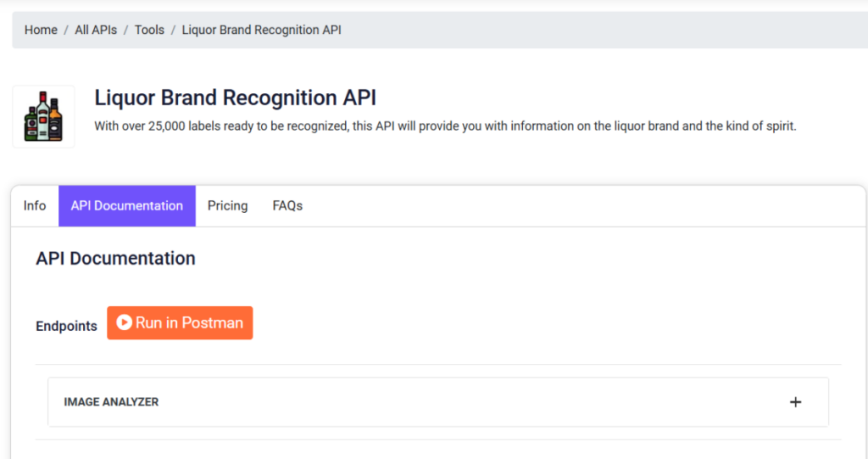This screenshot has height=459, width=868.
Task: Open All APIs breadcrumb link
Action: [x=96, y=30]
